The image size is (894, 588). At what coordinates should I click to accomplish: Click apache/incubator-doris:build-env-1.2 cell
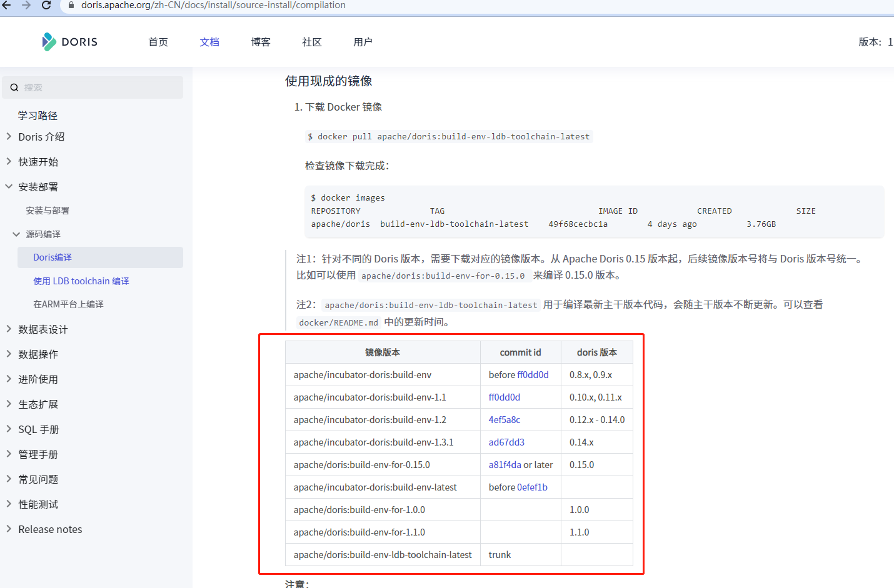(x=383, y=420)
